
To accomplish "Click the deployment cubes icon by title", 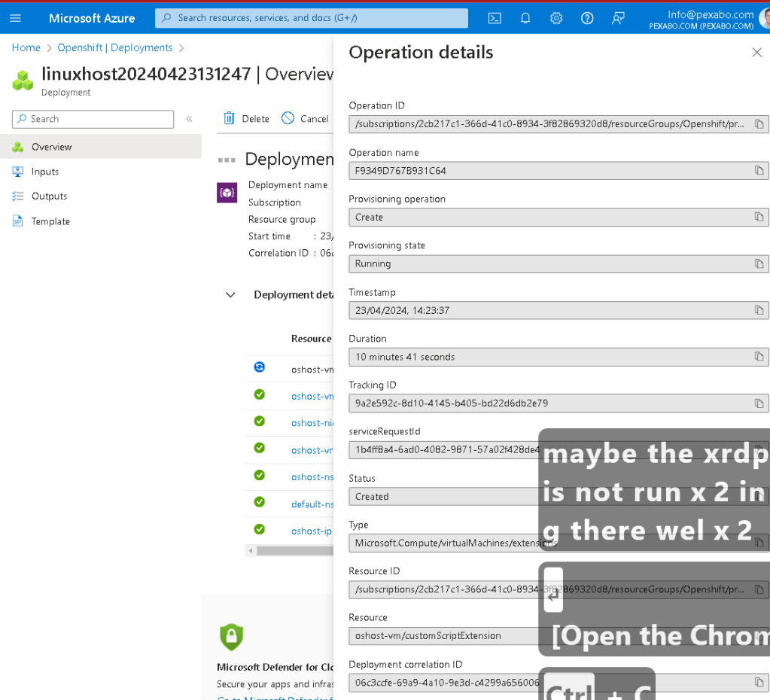I will click(23, 81).
